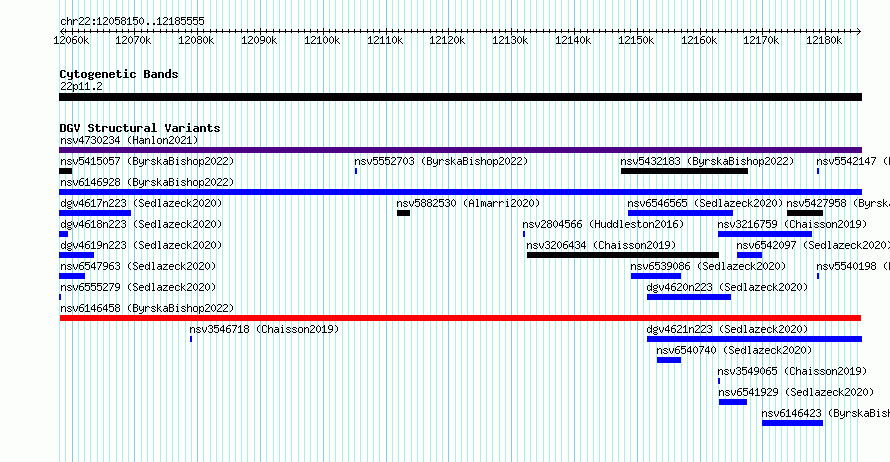
Task: Open nsv3206434 (Chaisson2019) variant label
Action: (601, 245)
